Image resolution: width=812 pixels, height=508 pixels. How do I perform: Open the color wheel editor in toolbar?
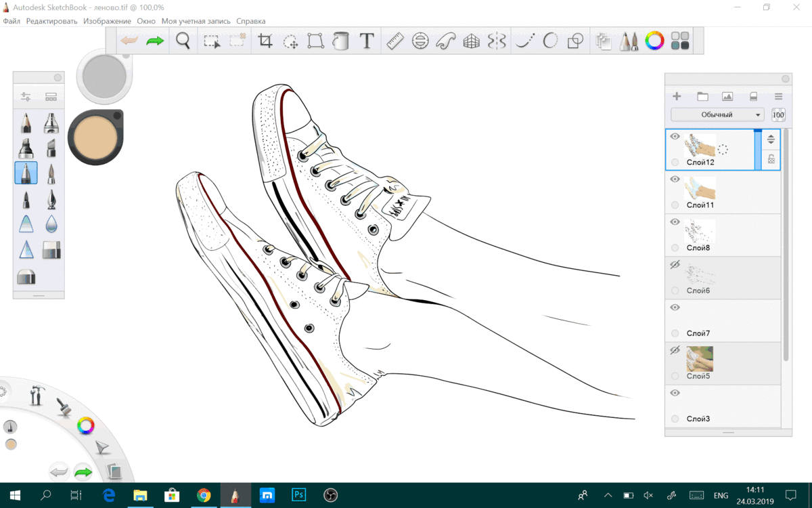tap(654, 41)
